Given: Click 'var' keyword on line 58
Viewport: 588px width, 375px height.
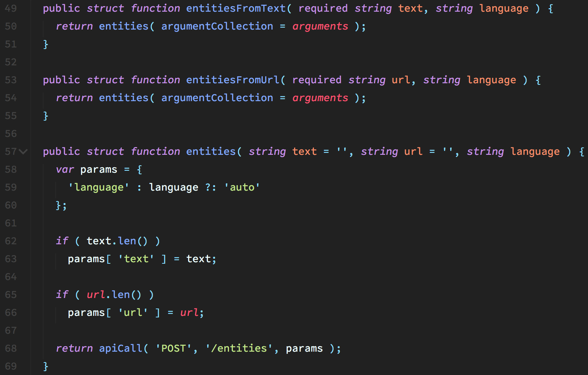Looking at the screenshot, I should point(65,169).
